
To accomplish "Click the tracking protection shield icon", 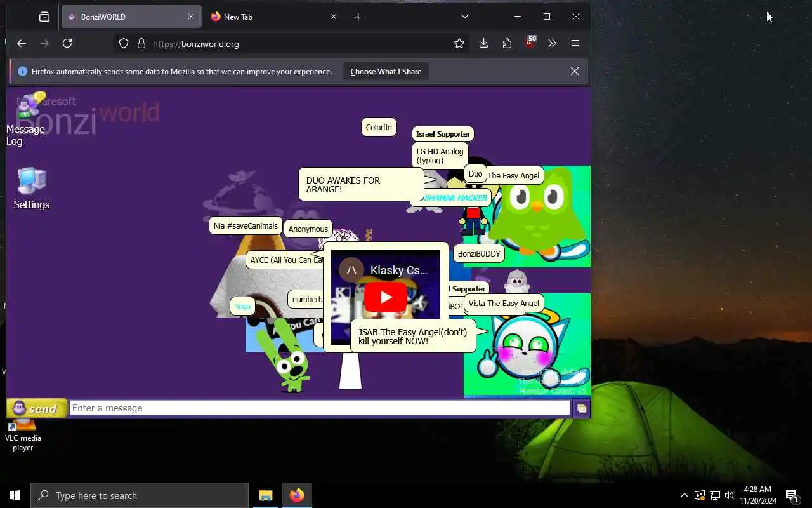I will [124, 44].
